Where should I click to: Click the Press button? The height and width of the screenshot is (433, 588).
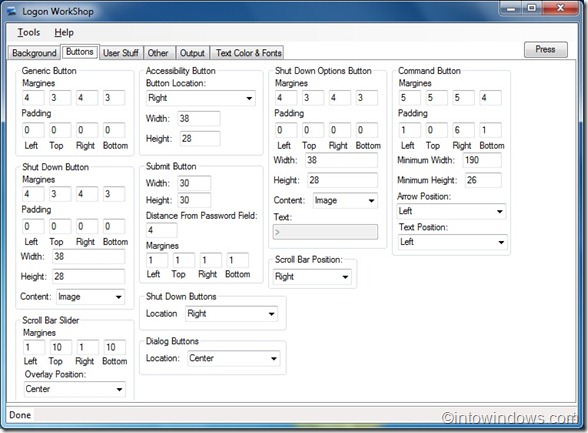click(546, 49)
